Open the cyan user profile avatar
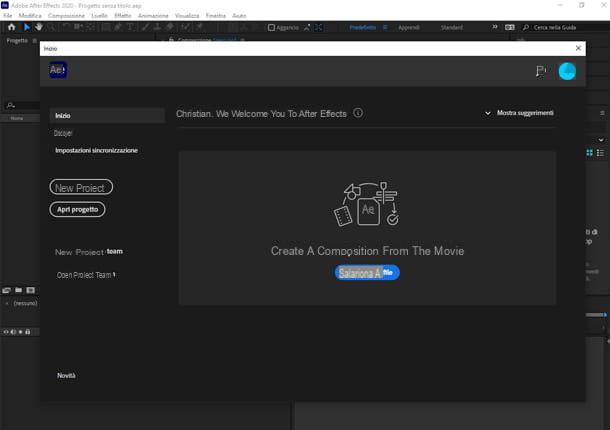The image size is (610, 430). [567, 71]
